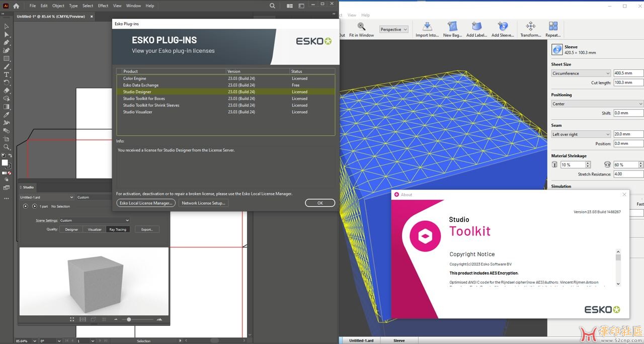
Task: Click the Import Into icon in Toolkit
Action: pos(427,26)
